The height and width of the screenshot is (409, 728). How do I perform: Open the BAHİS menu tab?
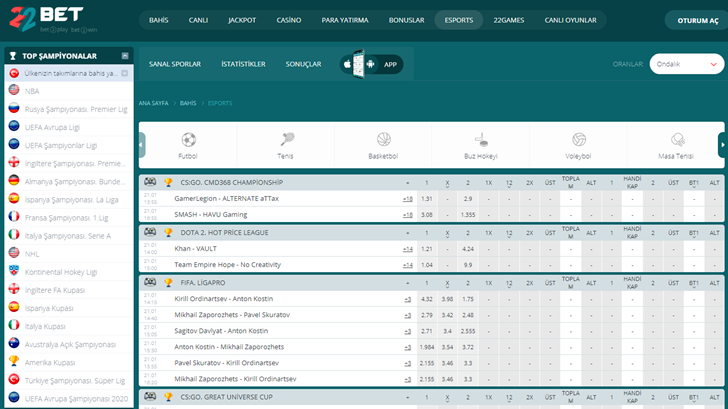(159, 20)
